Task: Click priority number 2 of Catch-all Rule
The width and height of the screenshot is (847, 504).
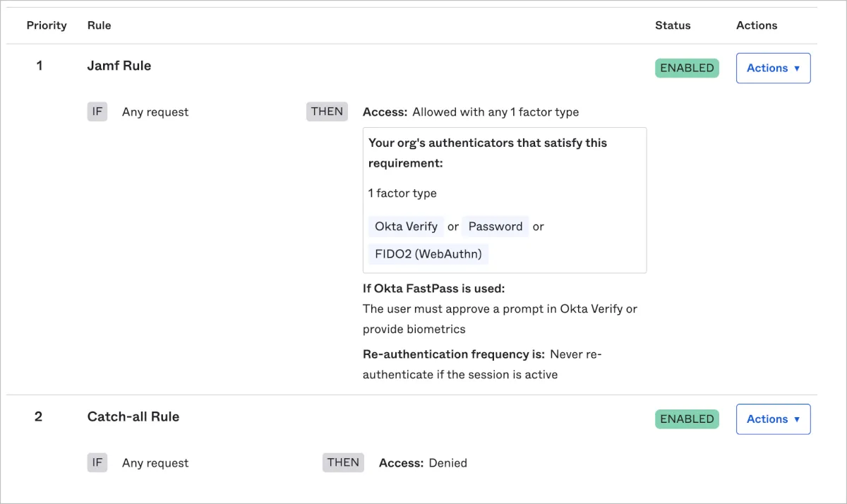Action: (x=39, y=416)
